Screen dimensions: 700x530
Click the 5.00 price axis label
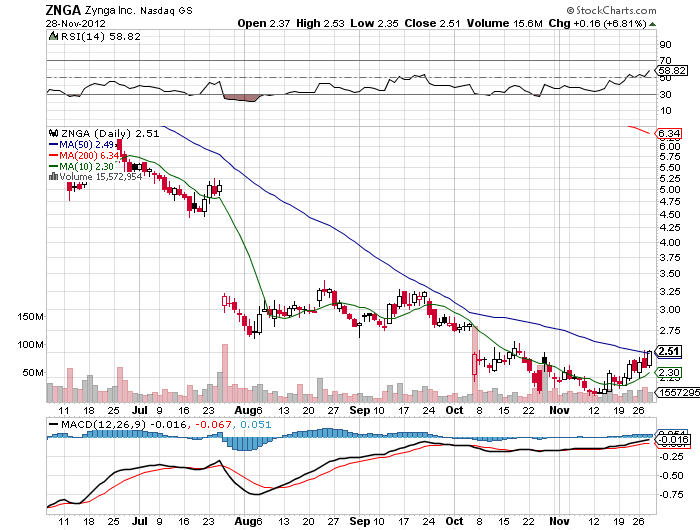pos(670,190)
